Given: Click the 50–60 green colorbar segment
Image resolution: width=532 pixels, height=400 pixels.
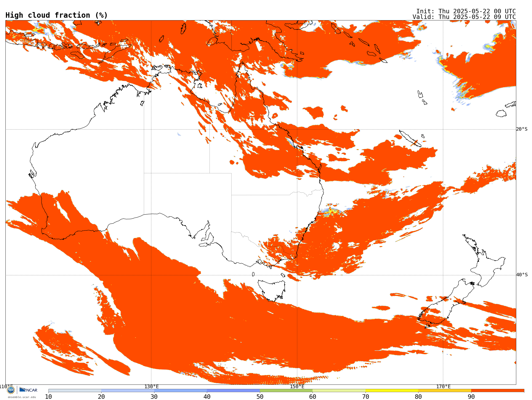Looking at the screenshot, I should pyautogui.click(x=286, y=391).
